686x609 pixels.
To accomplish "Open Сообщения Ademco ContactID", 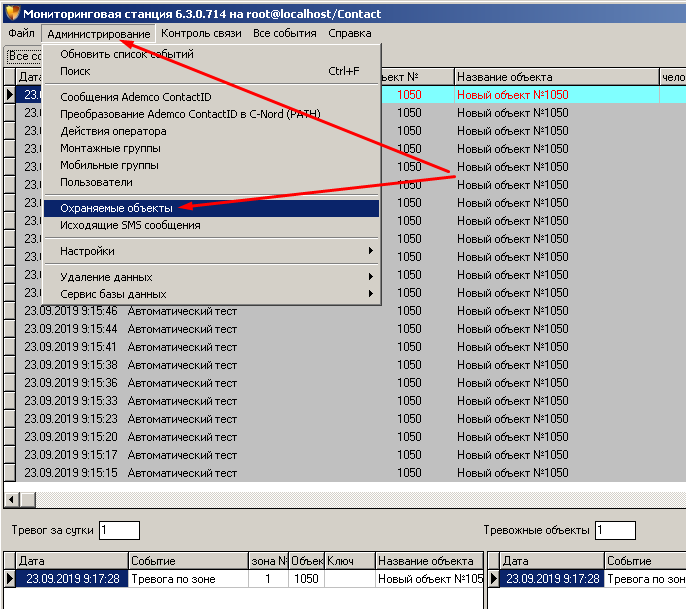I will coord(211,97).
